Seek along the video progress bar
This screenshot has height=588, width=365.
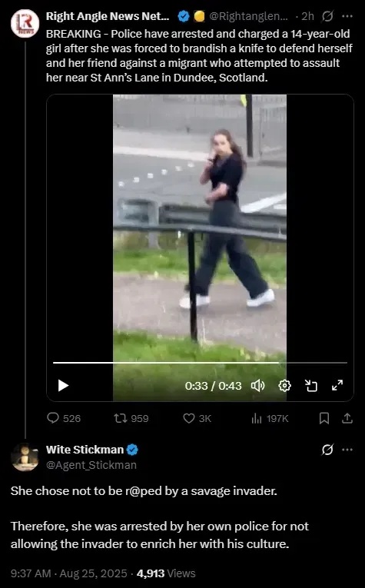click(200, 363)
